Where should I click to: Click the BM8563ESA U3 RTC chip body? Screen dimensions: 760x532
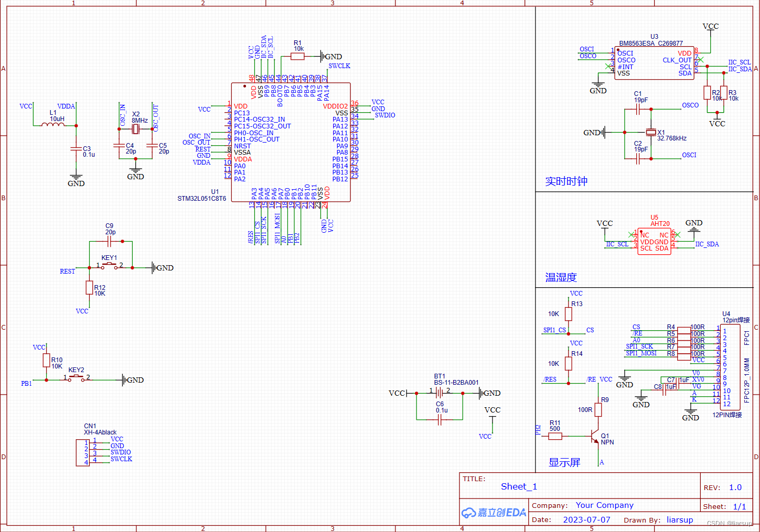point(655,63)
